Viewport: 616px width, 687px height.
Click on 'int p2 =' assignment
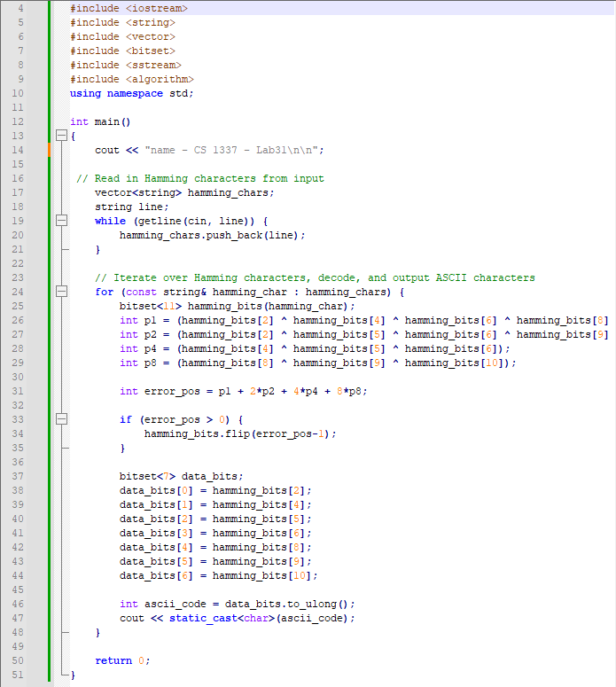(144, 334)
